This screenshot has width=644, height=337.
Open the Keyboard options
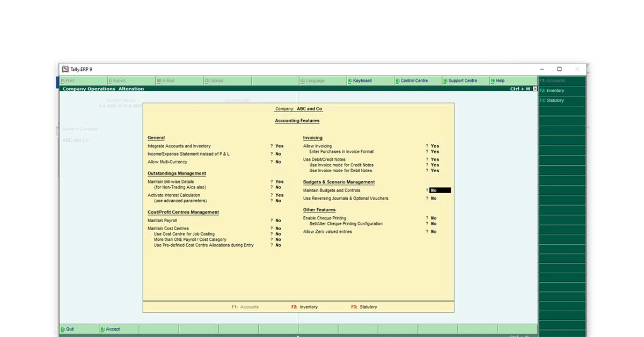(360, 80)
